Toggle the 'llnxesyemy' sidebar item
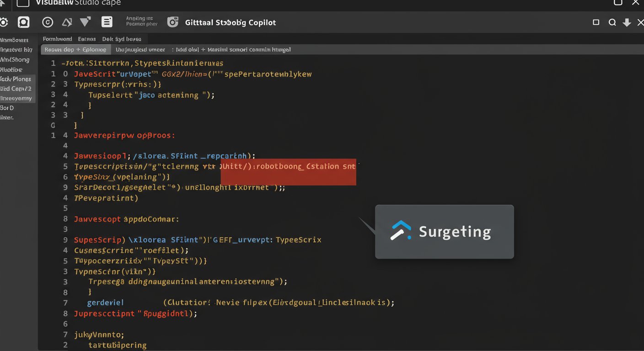This screenshot has width=644, height=351. click(x=17, y=98)
